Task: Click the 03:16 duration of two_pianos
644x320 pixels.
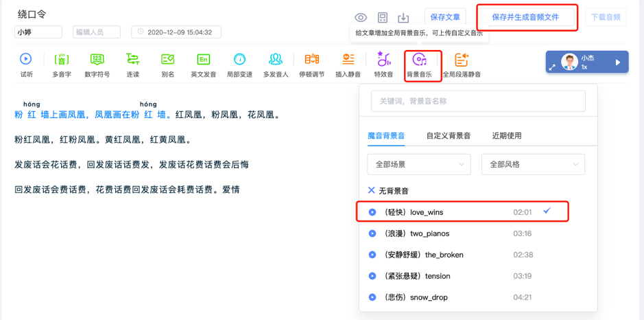Action: click(523, 233)
